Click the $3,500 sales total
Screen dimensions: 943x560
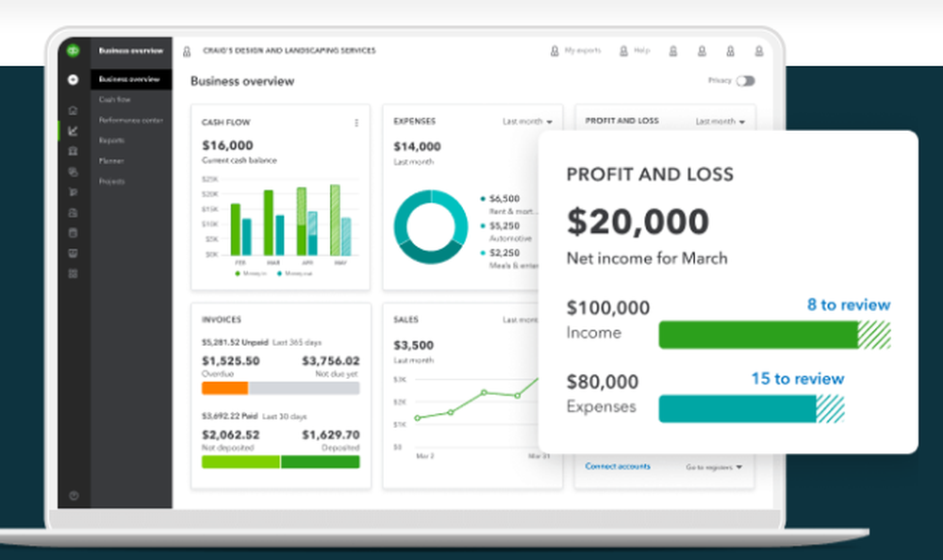click(x=413, y=345)
